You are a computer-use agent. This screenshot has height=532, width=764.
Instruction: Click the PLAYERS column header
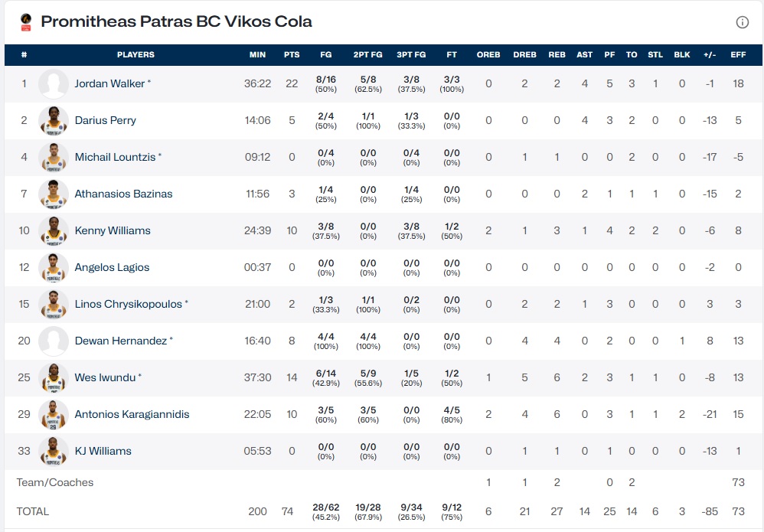click(x=135, y=55)
